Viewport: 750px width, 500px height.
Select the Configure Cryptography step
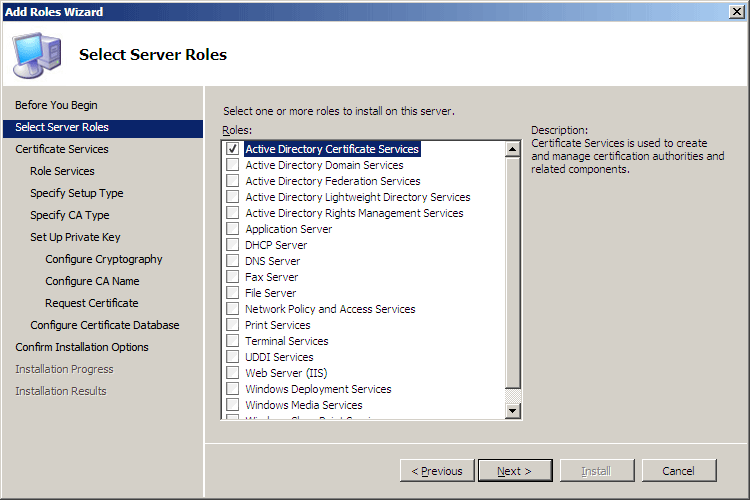[104, 259]
